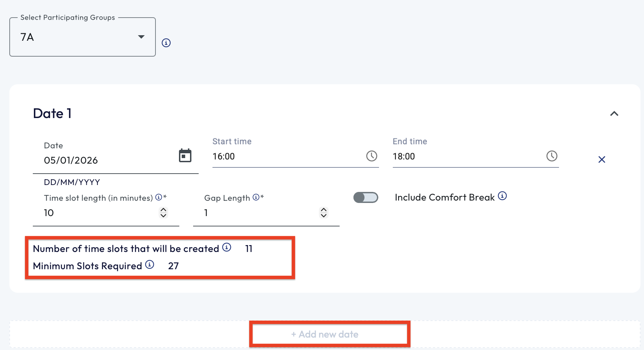644x350 pixels.
Task: Click the End time 18:00 field
Action: point(466,156)
